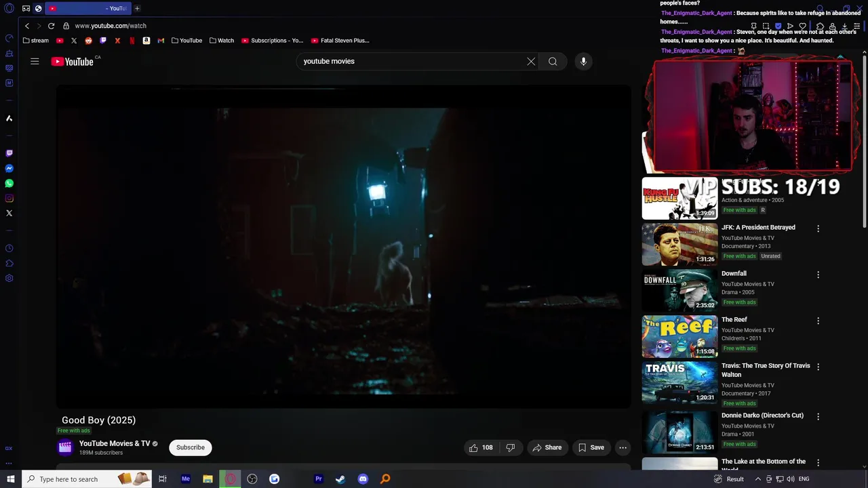Image resolution: width=868 pixels, height=488 pixels.
Task: Open Instagram in the Opera GX sidebar
Action: pyautogui.click(x=9, y=198)
